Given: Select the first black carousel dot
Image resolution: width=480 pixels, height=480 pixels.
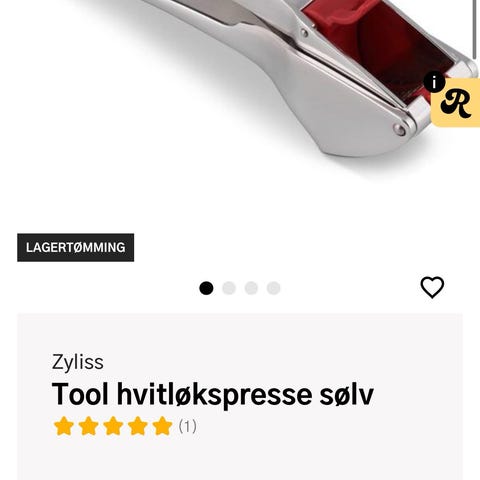Looking at the screenshot, I should click(206, 288).
